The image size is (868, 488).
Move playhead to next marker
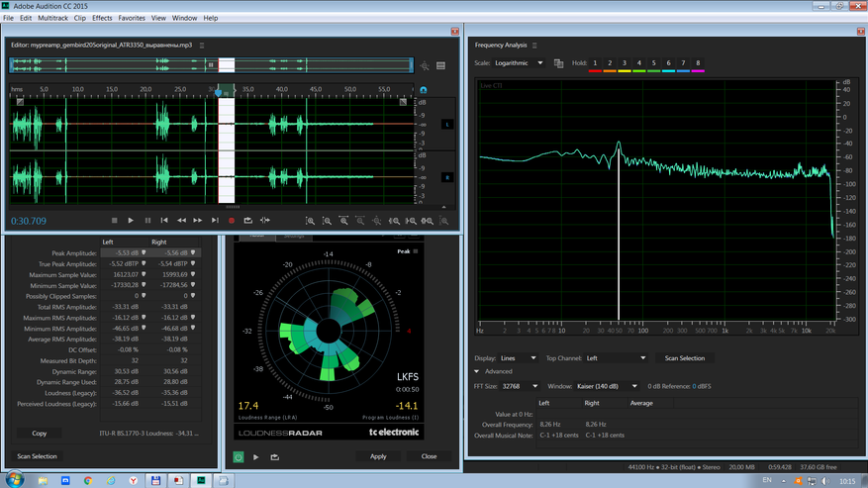tap(215, 221)
